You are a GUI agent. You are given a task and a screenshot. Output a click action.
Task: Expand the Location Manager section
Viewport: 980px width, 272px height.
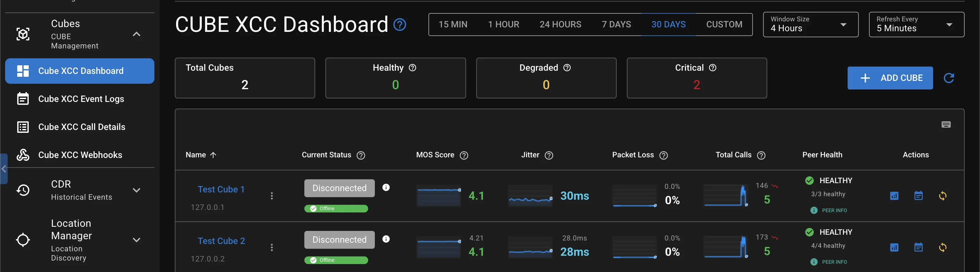tap(137, 240)
